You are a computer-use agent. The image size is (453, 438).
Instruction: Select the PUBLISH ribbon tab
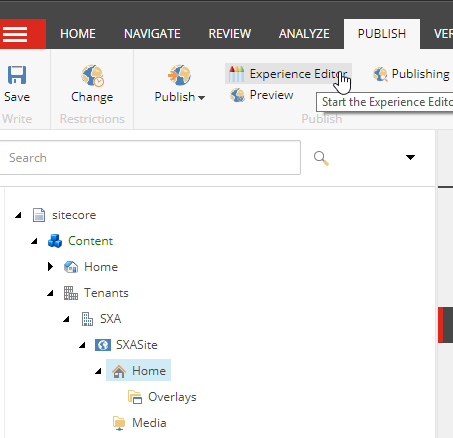382,34
